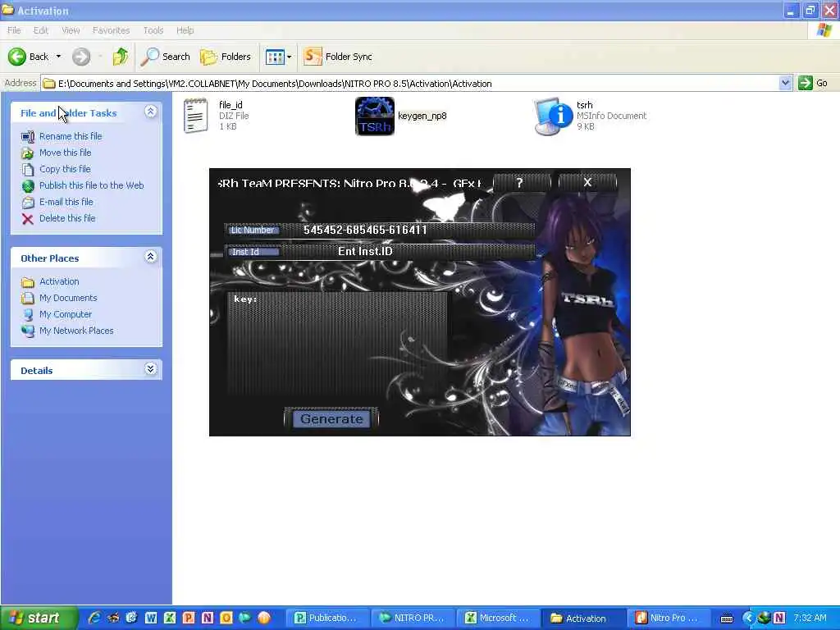Open Activation folder in Other Places
The height and width of the screenshot is (630, 840).
click(59, 281)
